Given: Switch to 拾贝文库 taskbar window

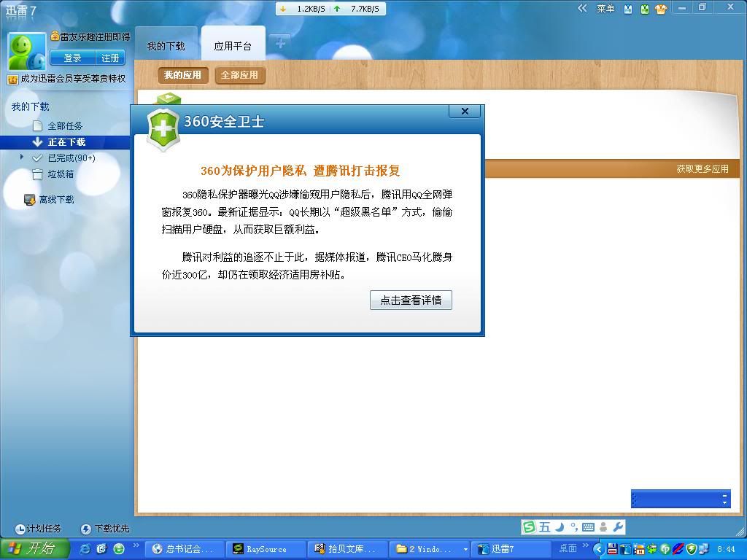Looking at the screenshot, I should [x=347, y=549].
